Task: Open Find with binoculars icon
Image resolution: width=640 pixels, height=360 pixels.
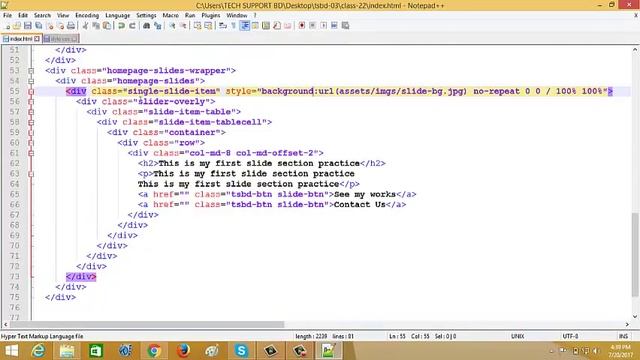Action: click(x=146, y=26)
